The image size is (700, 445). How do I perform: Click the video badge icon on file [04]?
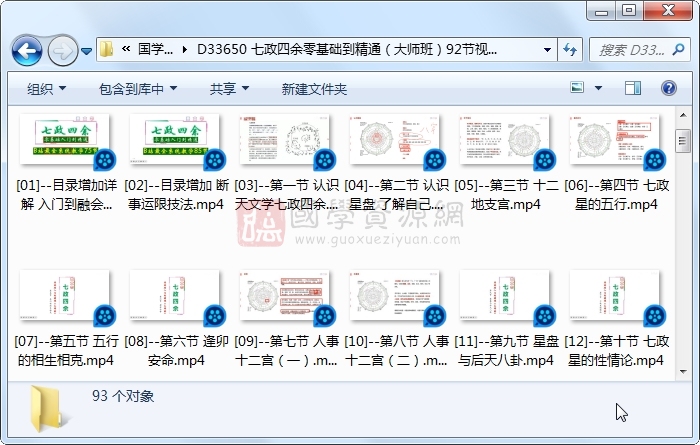pos(435,160)
